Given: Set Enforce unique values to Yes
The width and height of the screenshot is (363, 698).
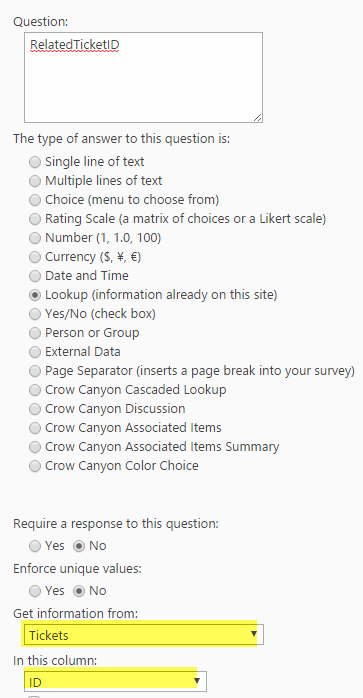Looking at the screenshot, I should (x=35, y=591).
